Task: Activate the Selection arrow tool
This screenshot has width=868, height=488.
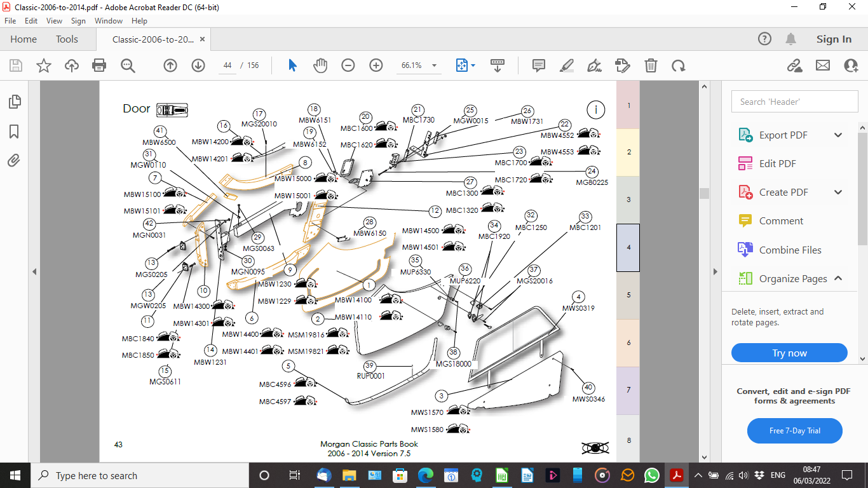Action: pyautogui.click(x=292, y=65)
